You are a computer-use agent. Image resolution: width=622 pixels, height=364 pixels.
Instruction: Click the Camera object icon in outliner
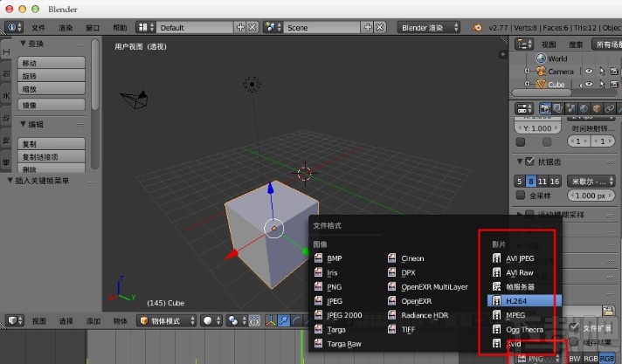(541, 72)
